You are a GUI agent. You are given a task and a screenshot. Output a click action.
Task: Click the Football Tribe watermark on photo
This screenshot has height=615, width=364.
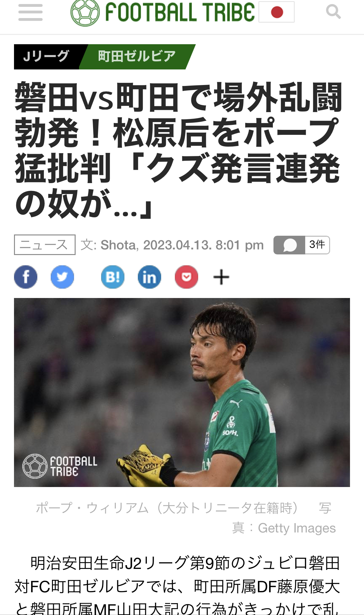60,466
